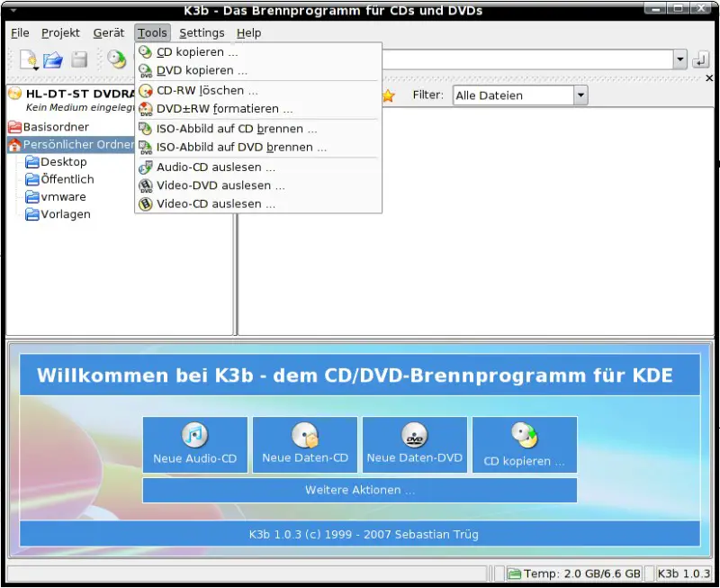Click the New Project toolbar icon
Screen dimensions: 720x588
29,59
